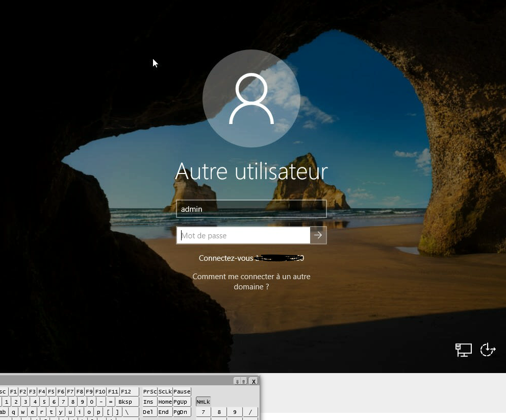Toggle the NmLk key
This screenshot has width=506, height=420.
tap(203, 402)
